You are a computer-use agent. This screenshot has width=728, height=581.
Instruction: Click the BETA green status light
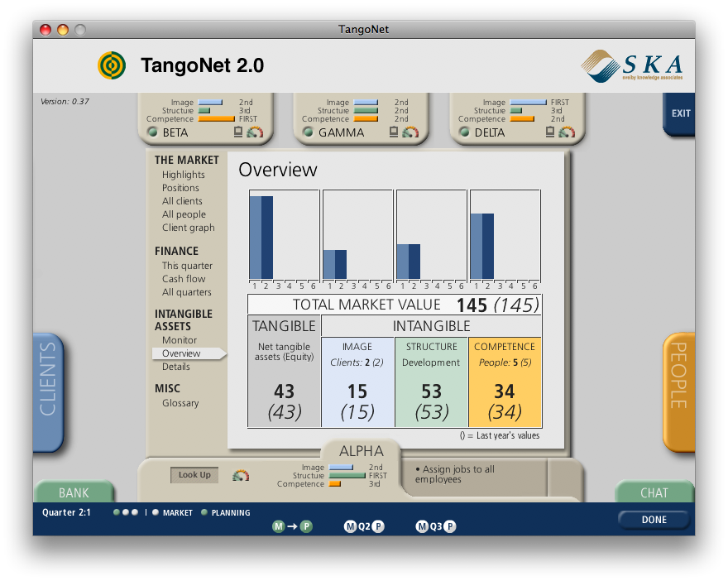[x=152, y=132]
